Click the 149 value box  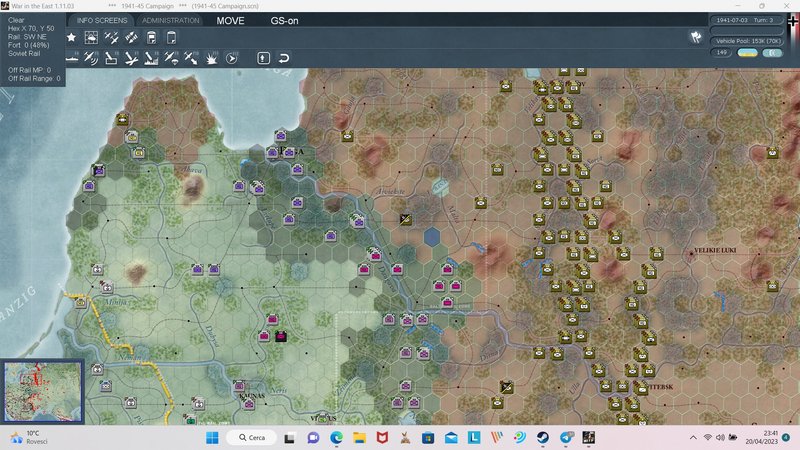pyautogui.click(x=721, y=53)
